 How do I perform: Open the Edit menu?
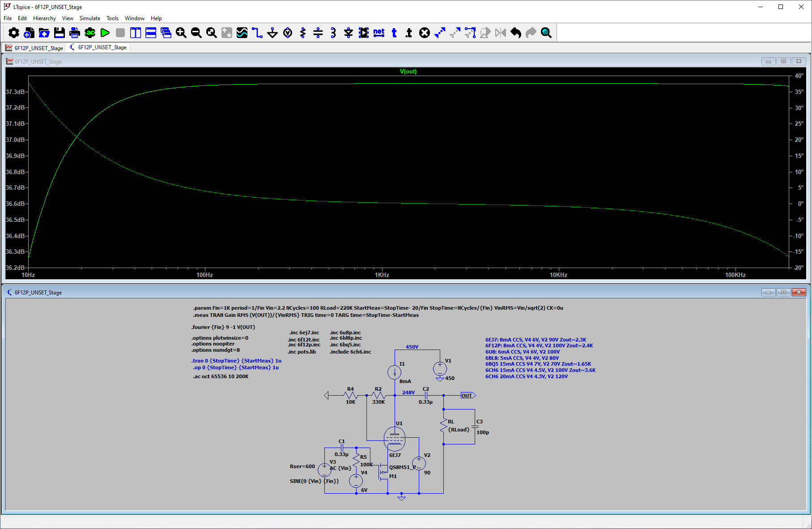point(22,18)
